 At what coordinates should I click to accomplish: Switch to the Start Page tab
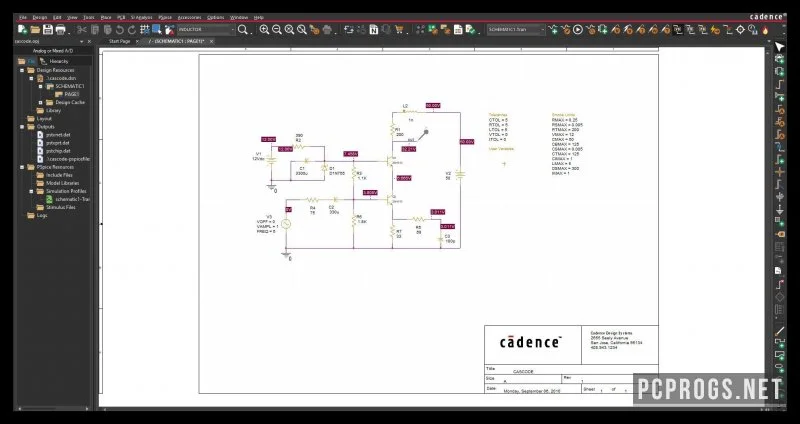tap(119, 41)
